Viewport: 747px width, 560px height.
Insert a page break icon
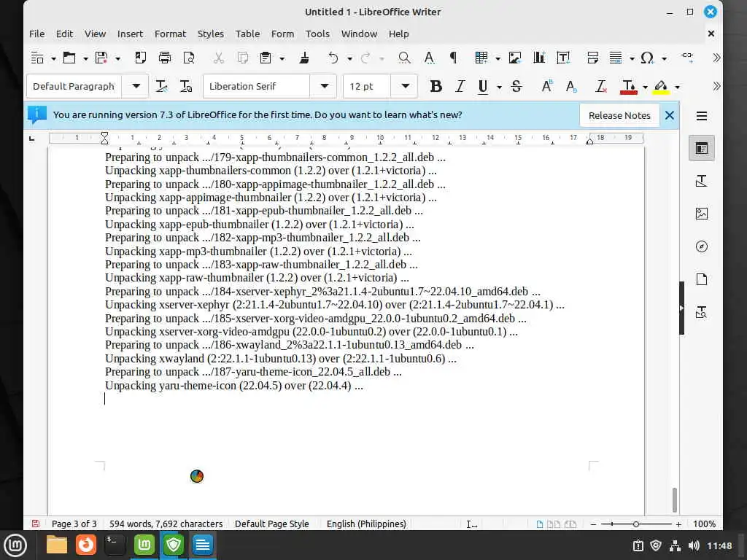(x=592, y=58)
